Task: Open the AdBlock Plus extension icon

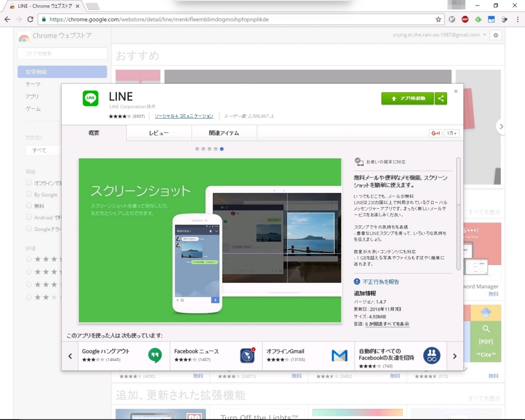Action: (465, 19)
